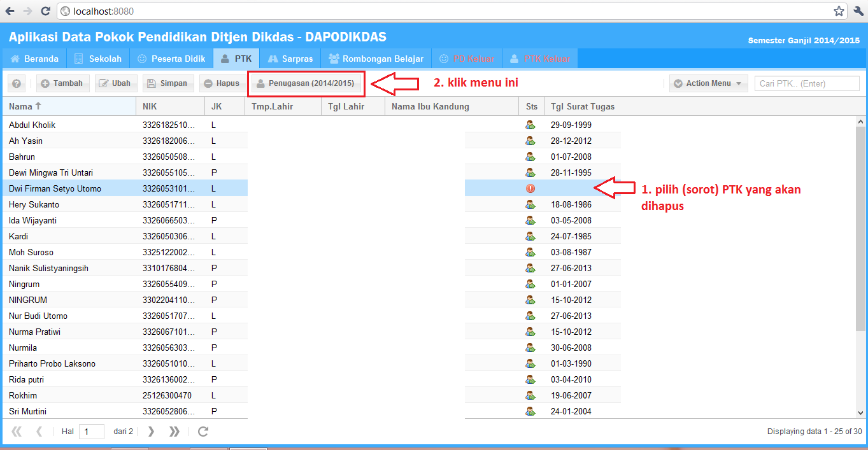Click the Cari PTK search field
This screenshot has height=450, width=868.
(806, 83)
